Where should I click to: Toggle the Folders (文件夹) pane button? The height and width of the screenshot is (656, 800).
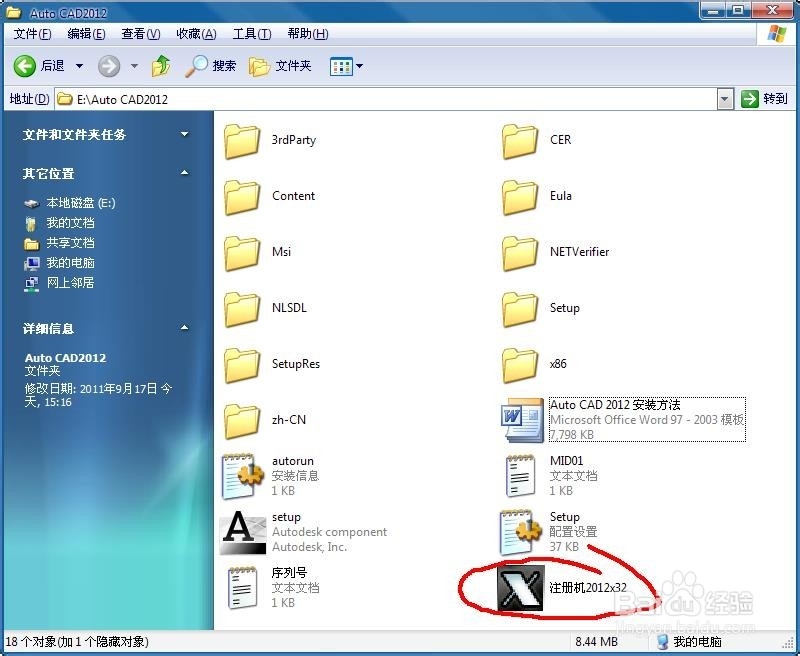[x=280, y=66]
